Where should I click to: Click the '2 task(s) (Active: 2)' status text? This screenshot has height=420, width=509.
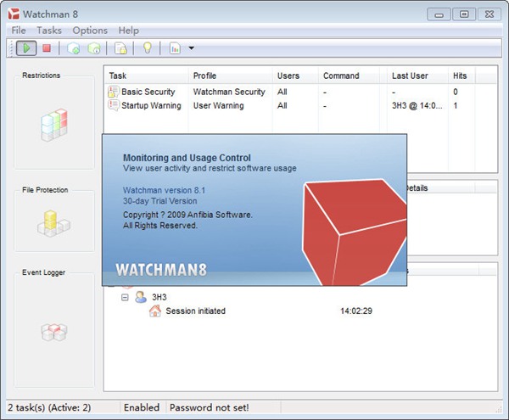49,407
